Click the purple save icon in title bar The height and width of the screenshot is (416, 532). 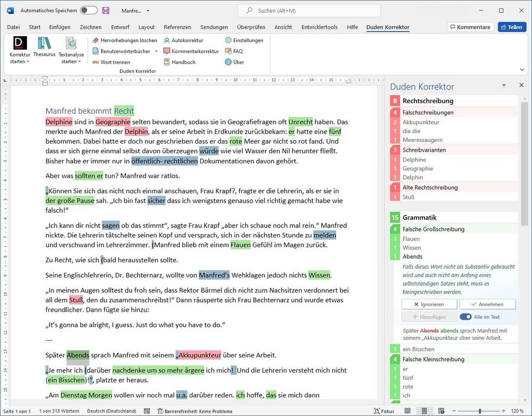pos(106,11)
